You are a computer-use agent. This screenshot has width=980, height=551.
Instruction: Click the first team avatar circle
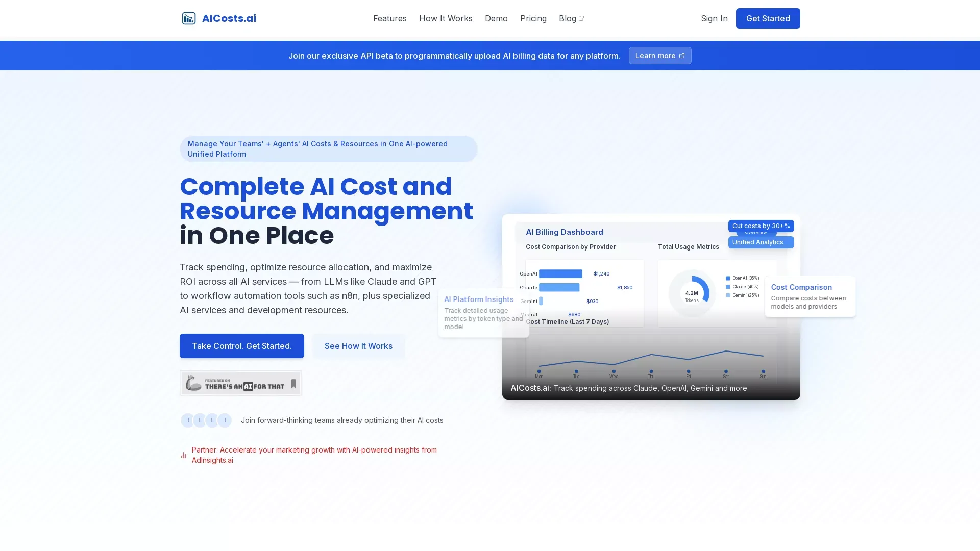coord(187,420)
